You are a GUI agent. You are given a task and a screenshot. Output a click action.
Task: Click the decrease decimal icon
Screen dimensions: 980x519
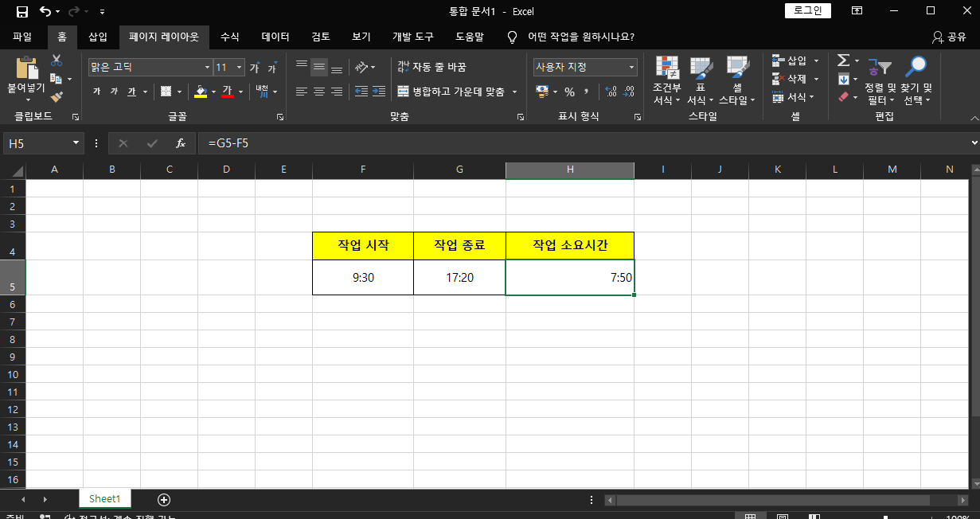click(628, 92)
